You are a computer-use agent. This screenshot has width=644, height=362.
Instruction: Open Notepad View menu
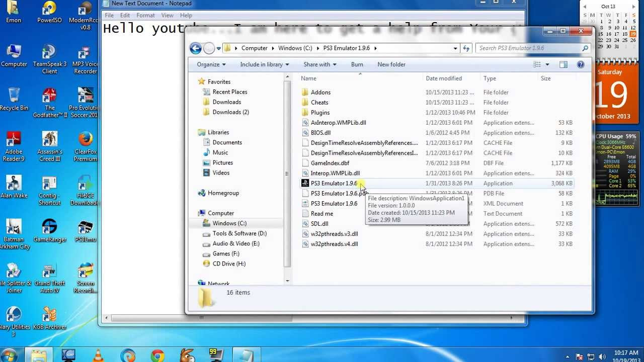point(168,16)
